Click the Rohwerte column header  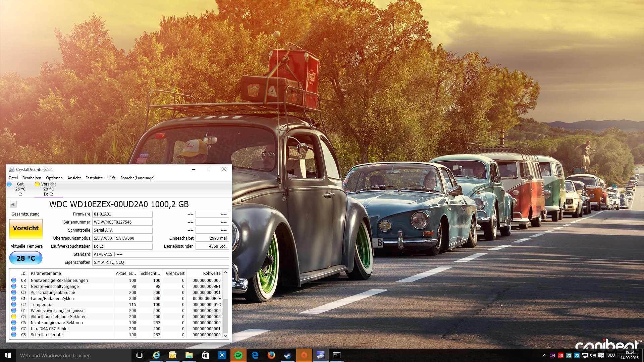click(x=212, y=273)
